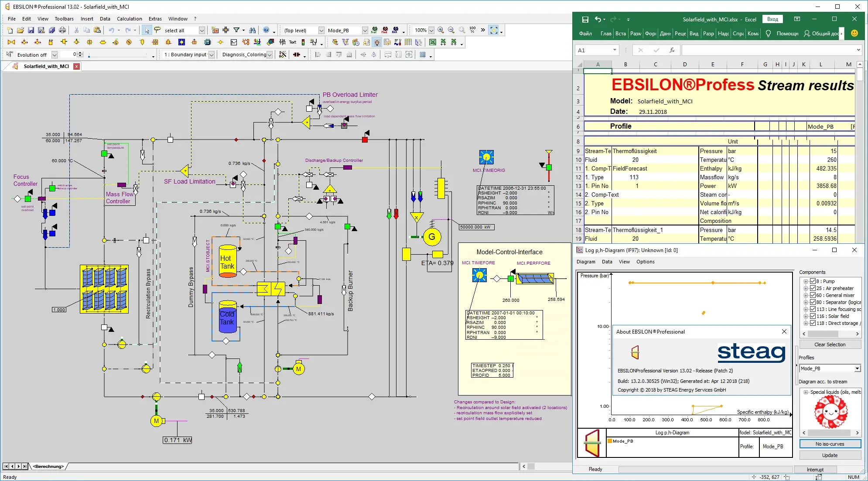Open the Calculation menu
The image size is (868, 481).
point(129,19)
